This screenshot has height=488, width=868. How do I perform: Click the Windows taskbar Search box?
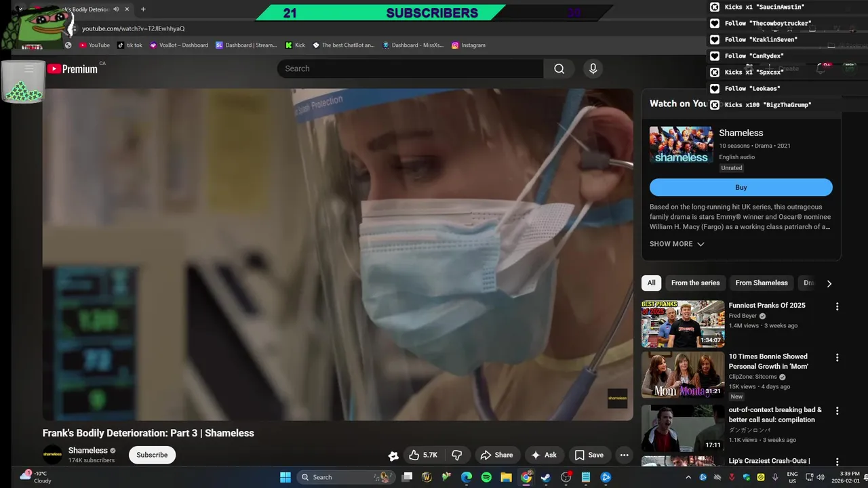345,477
